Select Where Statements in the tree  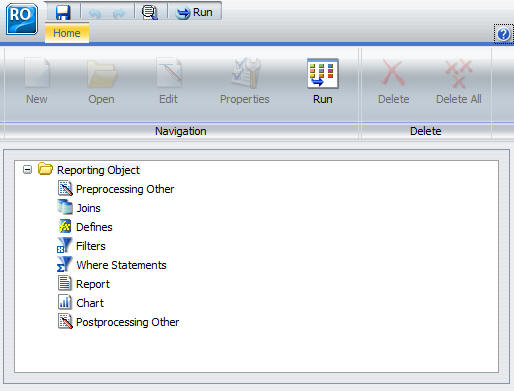[121, 265]
